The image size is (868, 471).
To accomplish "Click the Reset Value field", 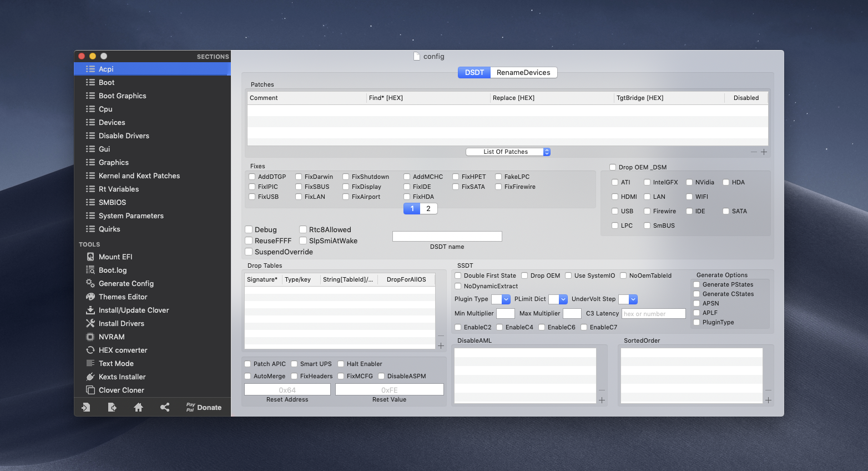I will [x=390, y=389].
